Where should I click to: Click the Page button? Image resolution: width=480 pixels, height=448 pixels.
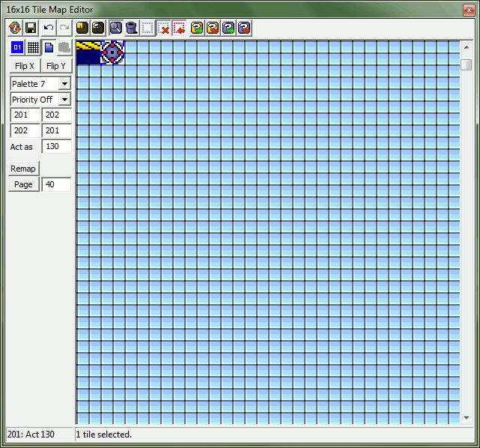(23, 184)
